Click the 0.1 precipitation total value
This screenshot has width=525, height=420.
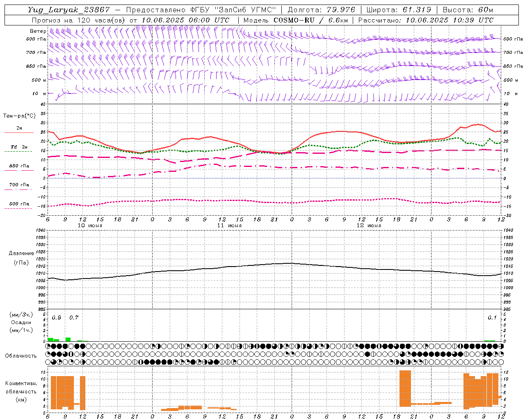point(492,318)
